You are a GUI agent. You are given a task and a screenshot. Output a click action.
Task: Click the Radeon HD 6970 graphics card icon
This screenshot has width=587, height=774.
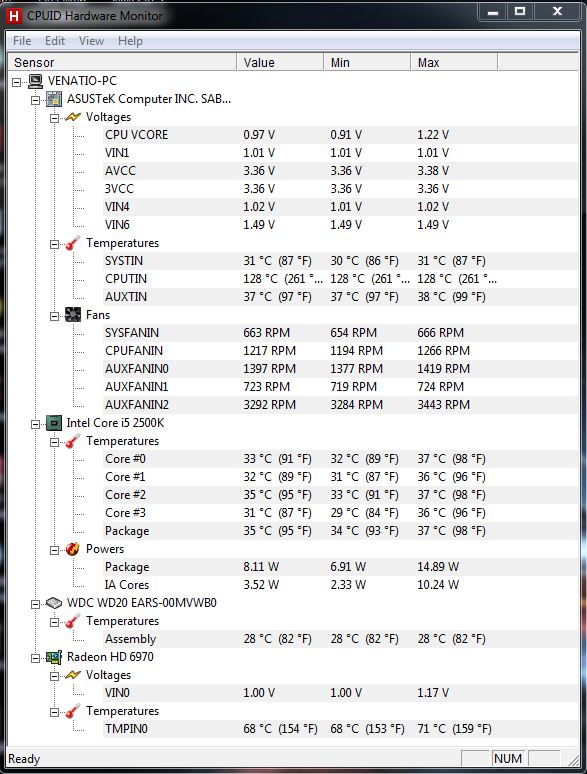(54, 657)
